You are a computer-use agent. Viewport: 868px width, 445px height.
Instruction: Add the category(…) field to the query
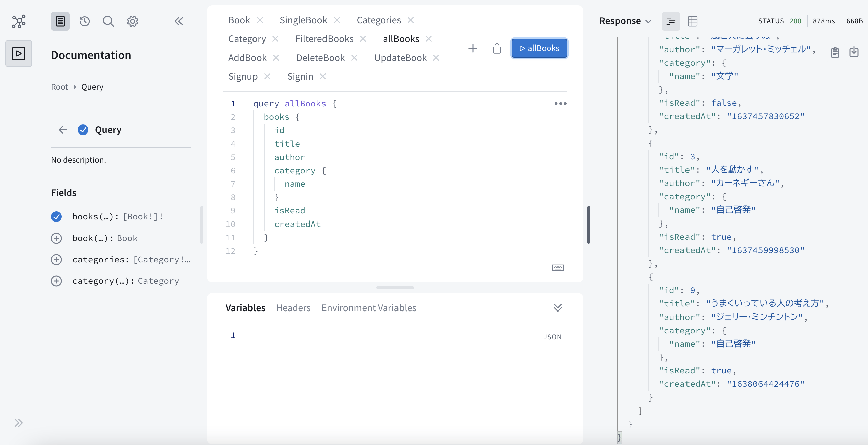click(x=56, y=281)
